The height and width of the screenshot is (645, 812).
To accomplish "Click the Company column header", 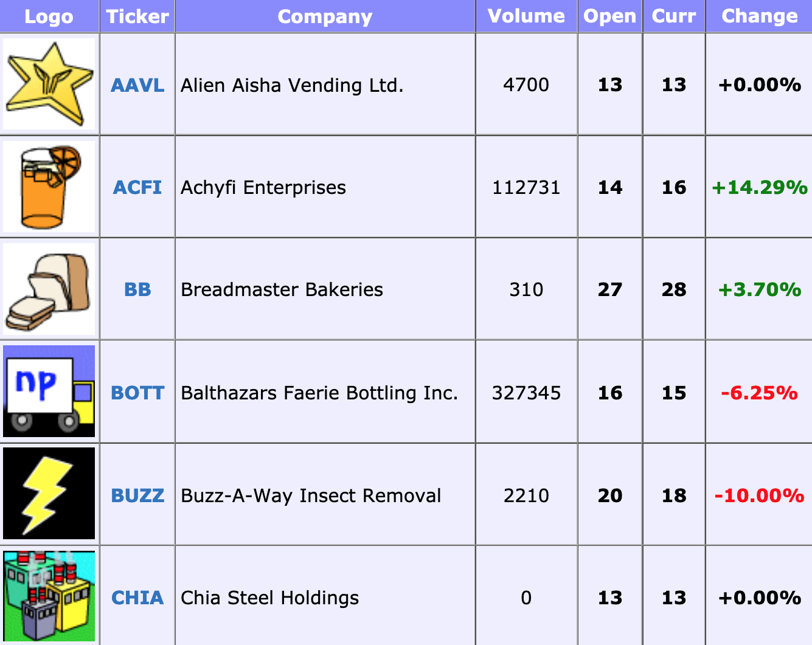I will coord(325,16).
